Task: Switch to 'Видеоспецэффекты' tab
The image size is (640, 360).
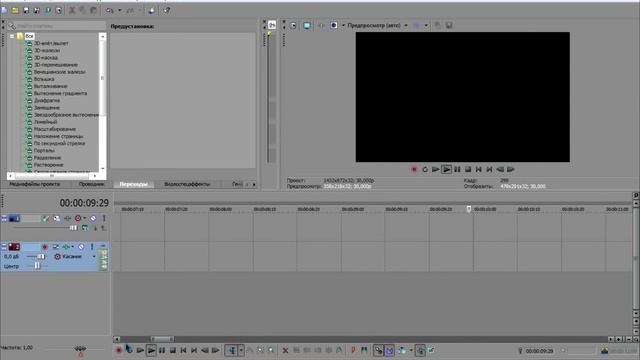Action: click(x=187, y=184)
